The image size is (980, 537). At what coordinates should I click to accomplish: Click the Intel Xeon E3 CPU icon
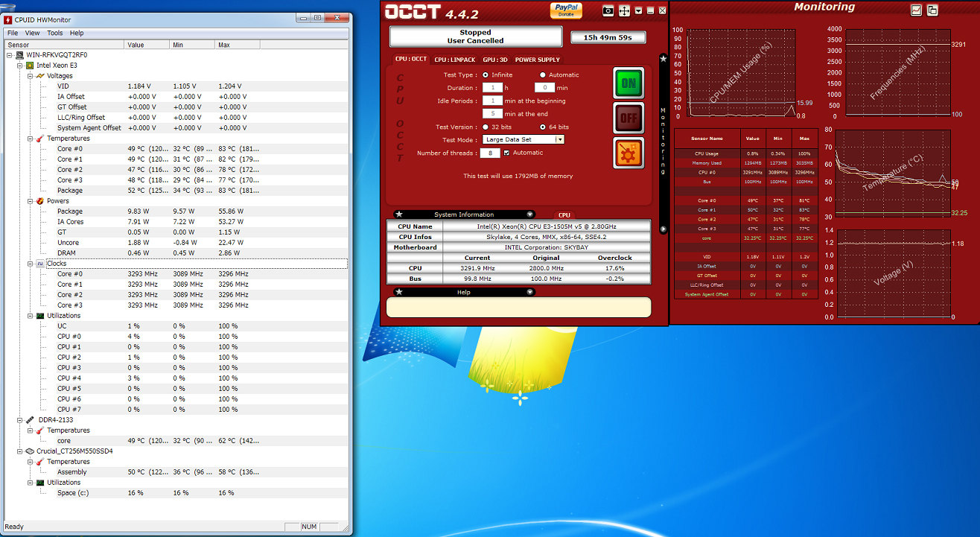(x=30, y=66)
